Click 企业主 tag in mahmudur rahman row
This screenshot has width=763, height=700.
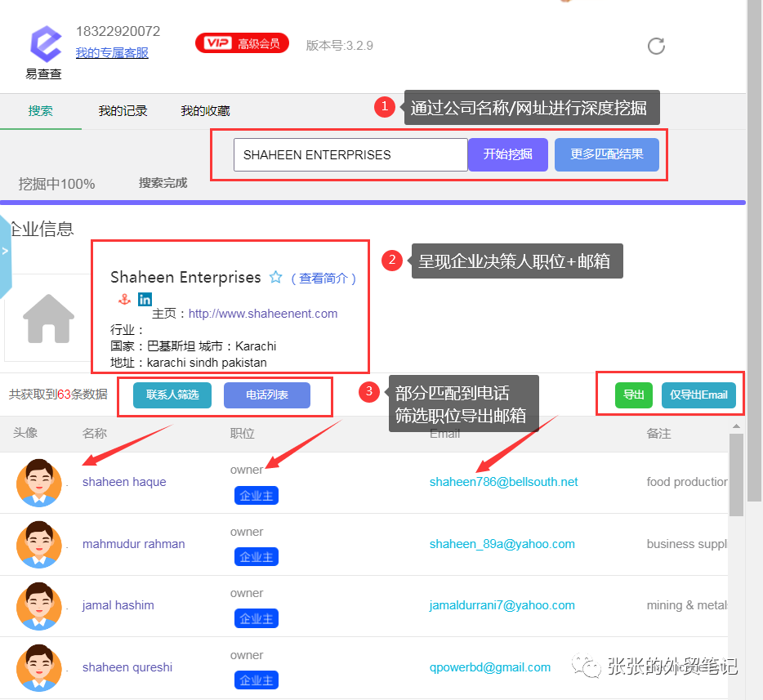click(257, 557)
